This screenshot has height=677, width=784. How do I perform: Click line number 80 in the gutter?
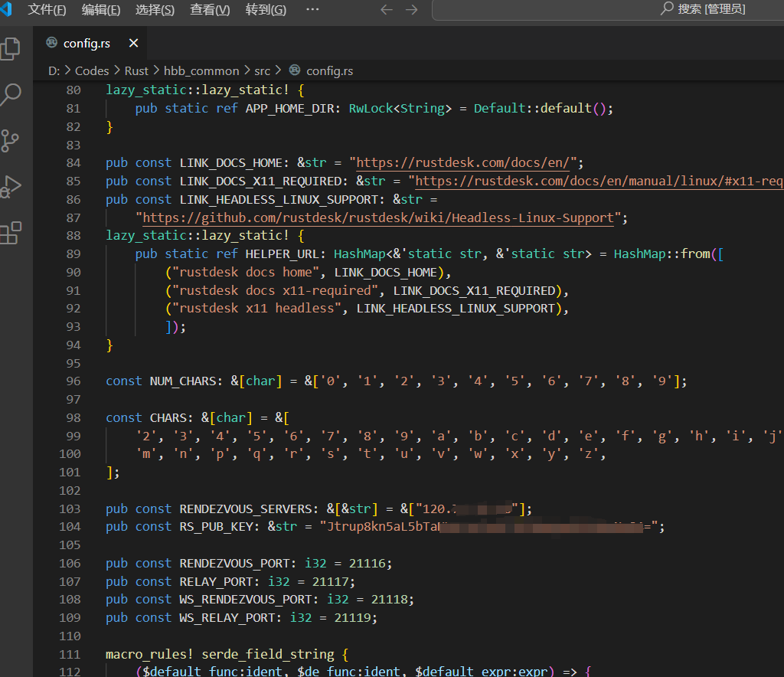(x=73, y=90)
